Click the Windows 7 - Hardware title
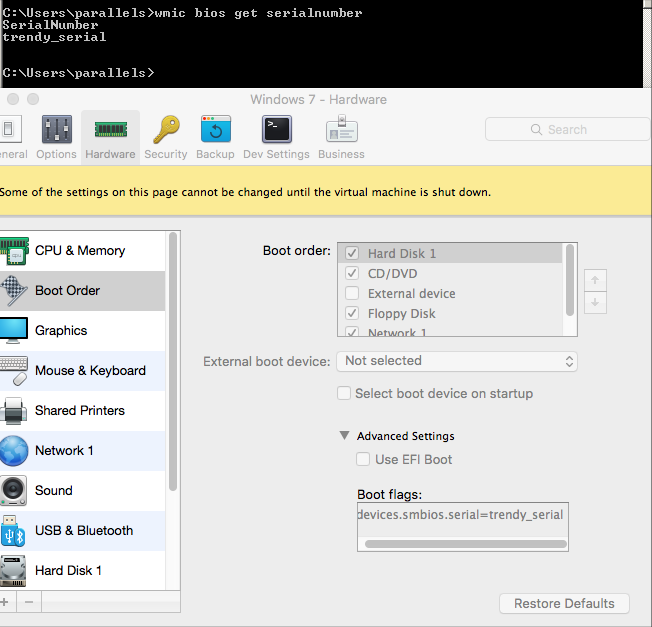The height and width of the screenshot is (627, 652). tap(319, 99)
